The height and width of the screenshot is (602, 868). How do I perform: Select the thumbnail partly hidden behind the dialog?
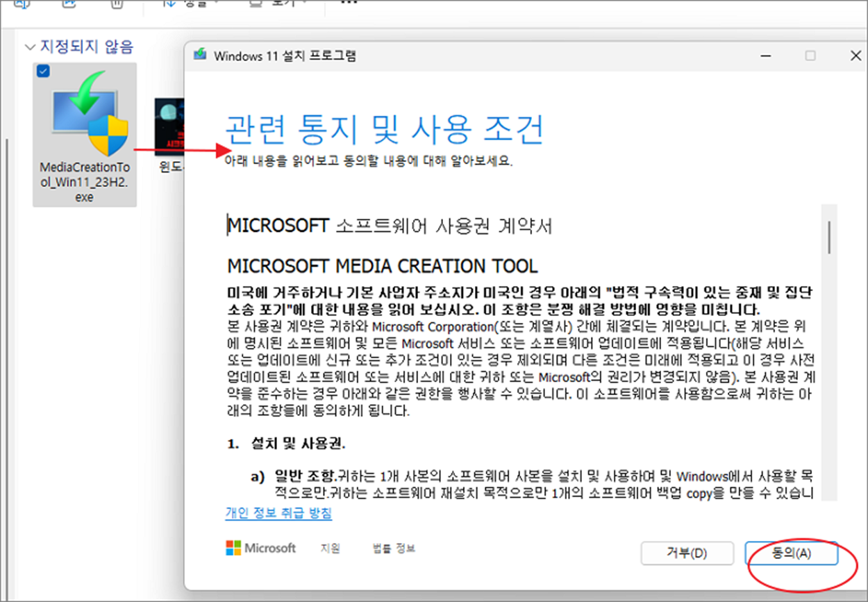(169, 128)
